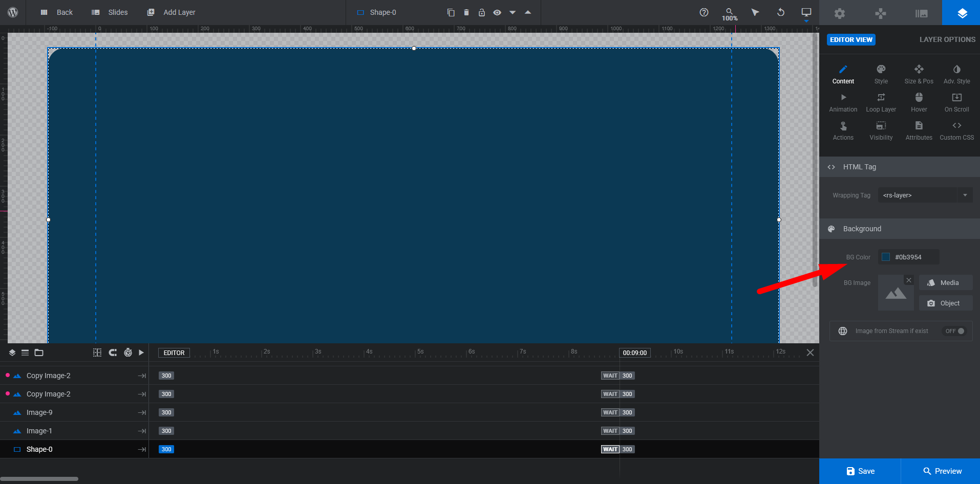Open the BG Color swatch picker
980x484 pixels.
pyautogui.click(x=886, y=257)
